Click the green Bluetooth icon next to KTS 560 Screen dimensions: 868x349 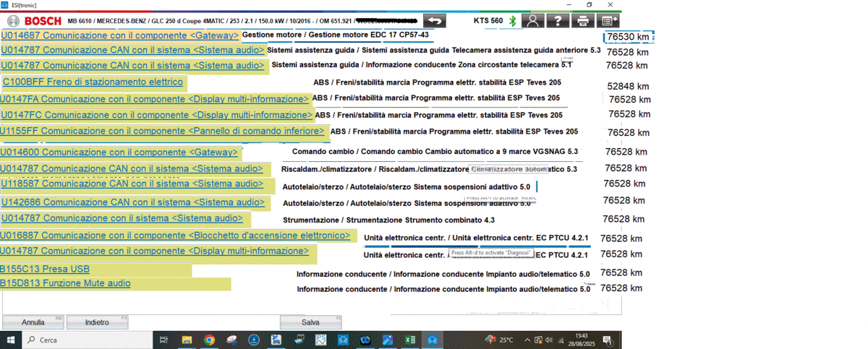tap(513, 20)
